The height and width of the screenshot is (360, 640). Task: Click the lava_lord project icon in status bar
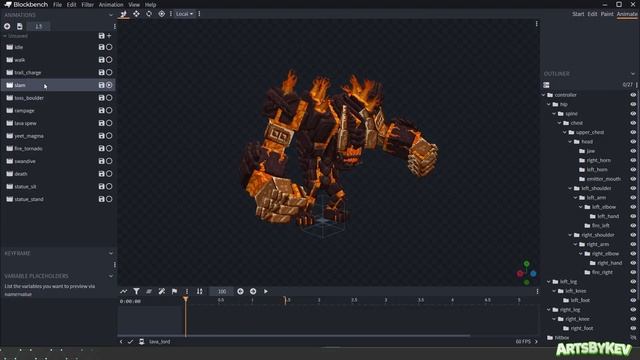click(142, 342)
